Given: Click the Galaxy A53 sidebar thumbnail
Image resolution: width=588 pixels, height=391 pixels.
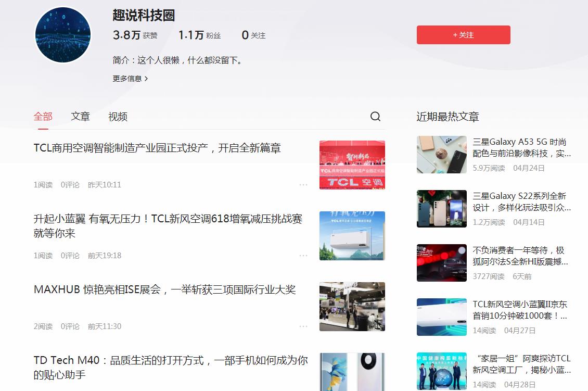Looking at the screenshot, I should click(x=442, y=155).
